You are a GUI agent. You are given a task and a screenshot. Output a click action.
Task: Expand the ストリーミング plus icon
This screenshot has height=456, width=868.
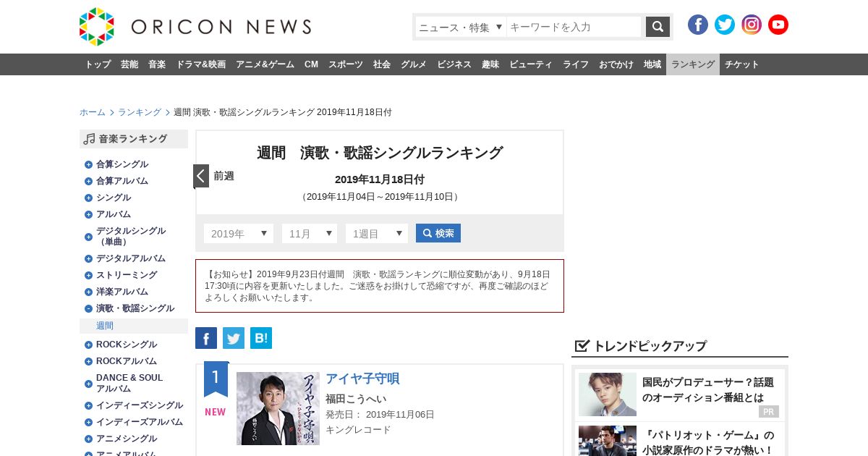(x=88, y=275)
